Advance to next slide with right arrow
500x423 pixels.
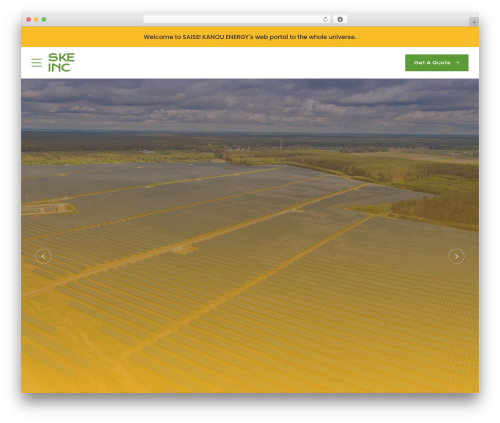[456, 256]
